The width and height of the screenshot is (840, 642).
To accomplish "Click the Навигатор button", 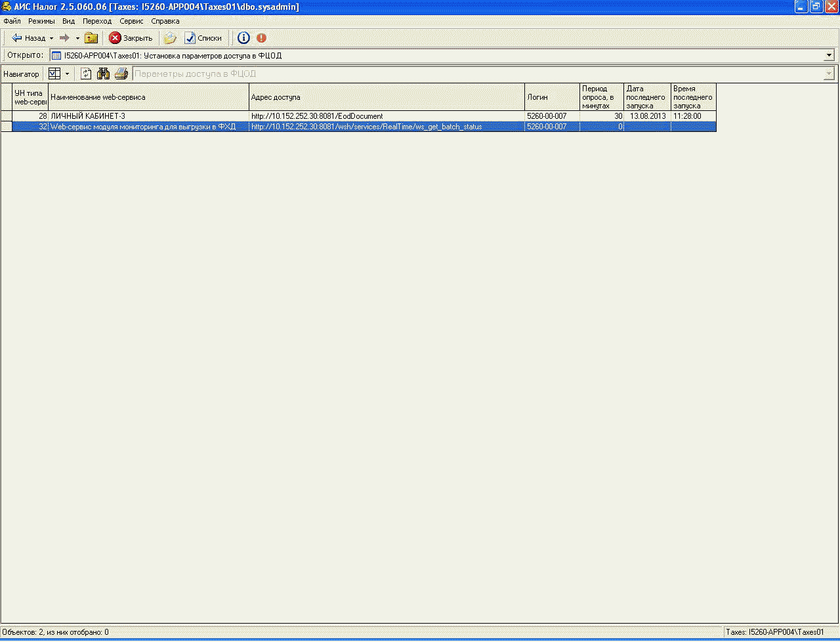I will (21, 74).
